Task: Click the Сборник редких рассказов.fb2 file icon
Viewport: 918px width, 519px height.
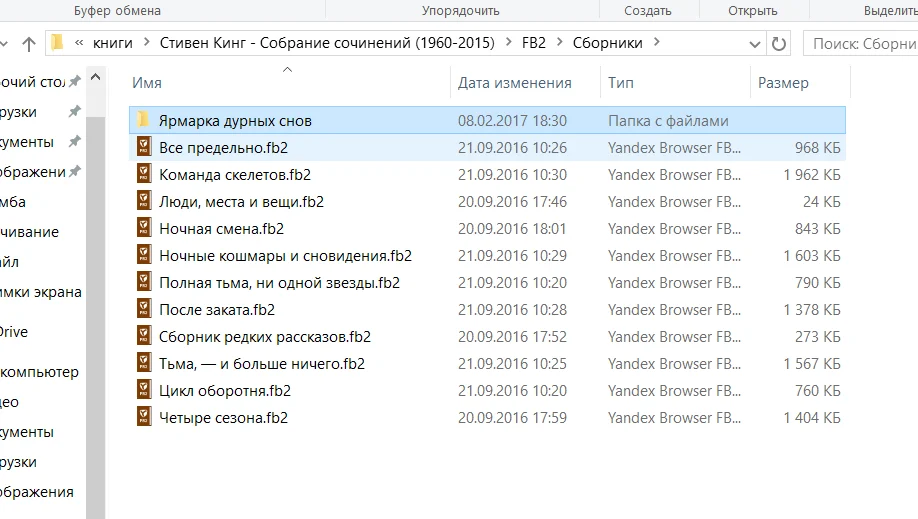Action: point(144,336)
